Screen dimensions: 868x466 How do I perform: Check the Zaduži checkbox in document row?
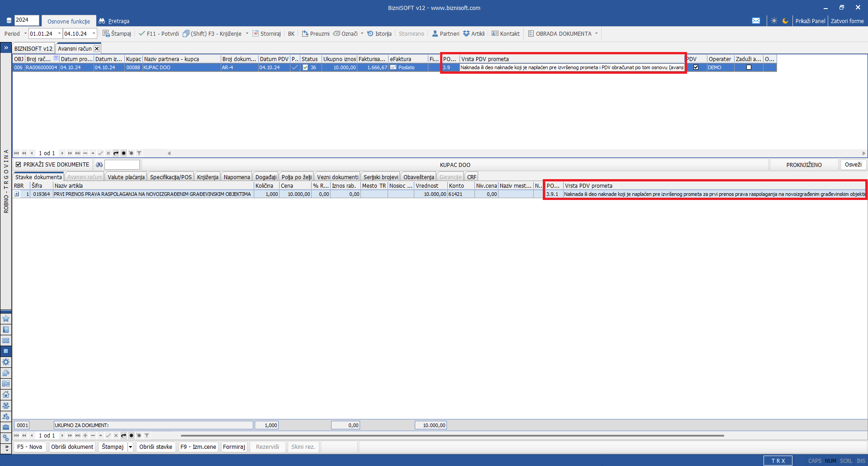tap(749, 67)
